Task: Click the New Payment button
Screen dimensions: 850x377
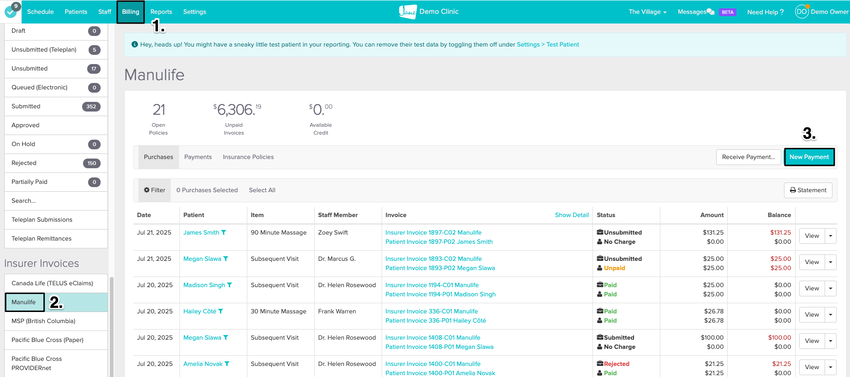Action: click(809, 157)
